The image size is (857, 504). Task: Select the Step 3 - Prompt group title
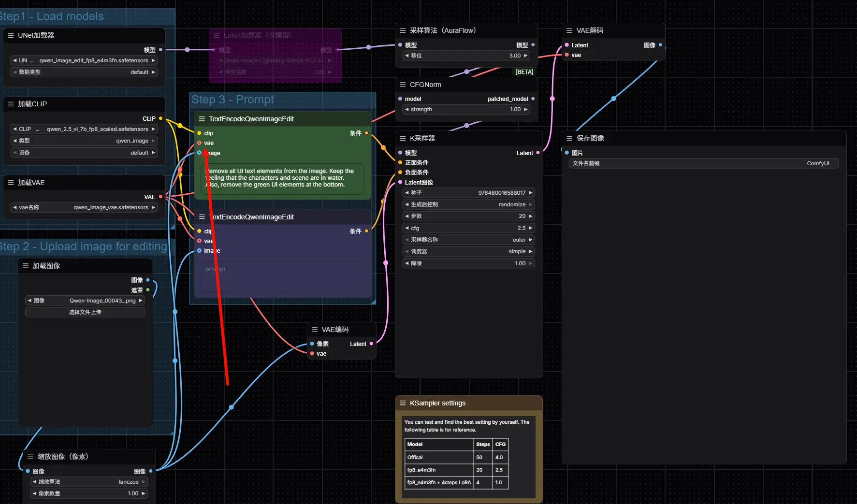[232, 100]
